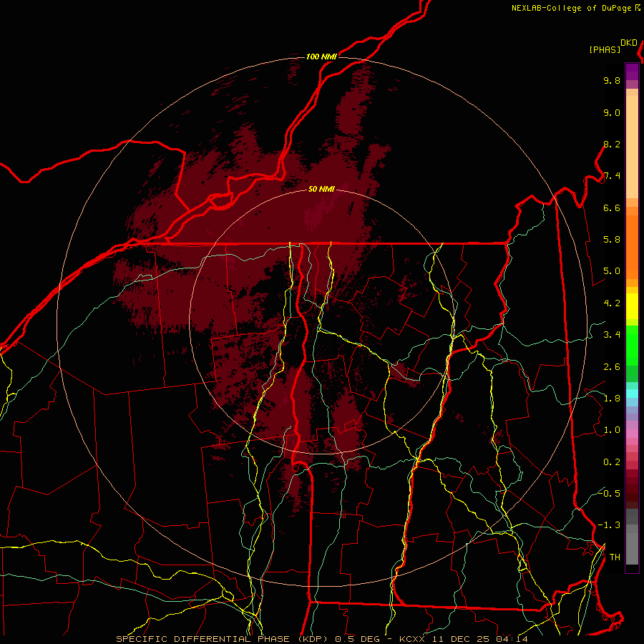Click the yellow segment of color bar
The width and height of the screenshot is (644, 644).
(632, 306)
